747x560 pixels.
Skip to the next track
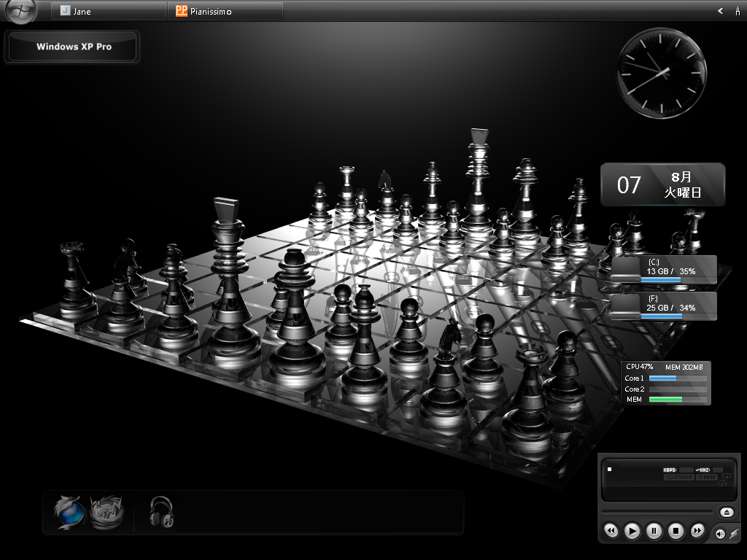click(697, 531)
